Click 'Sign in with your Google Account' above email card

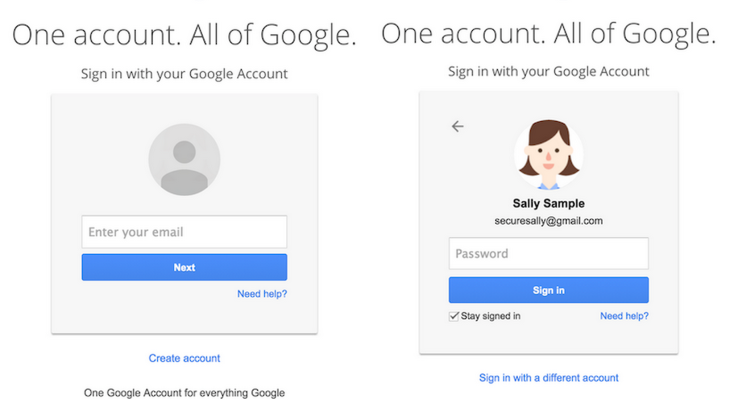click(184, 74)
